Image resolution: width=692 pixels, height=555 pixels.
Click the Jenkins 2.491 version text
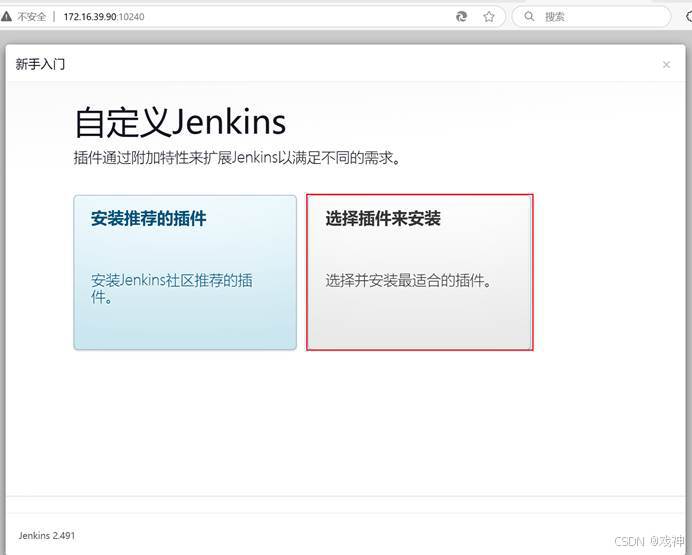[47, 535]
